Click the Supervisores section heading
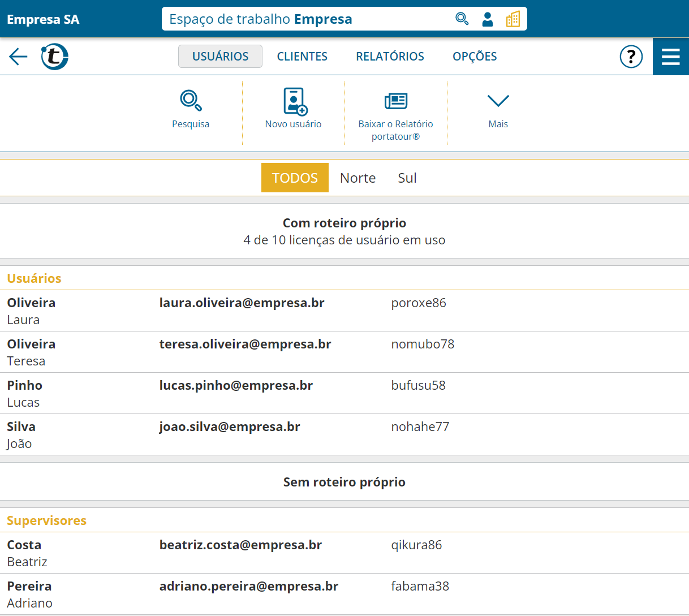The height and width of the screenshot is (616, 689). coord(46,520)
